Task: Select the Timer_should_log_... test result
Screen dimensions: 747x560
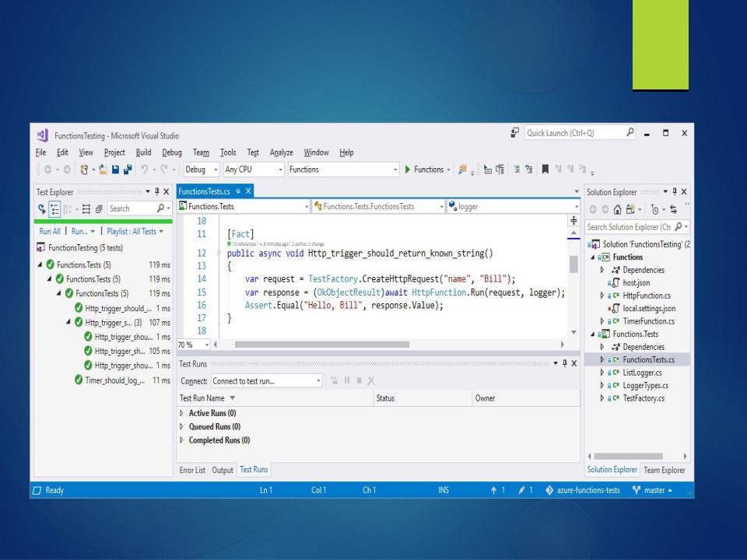Action: pos(122,380)
